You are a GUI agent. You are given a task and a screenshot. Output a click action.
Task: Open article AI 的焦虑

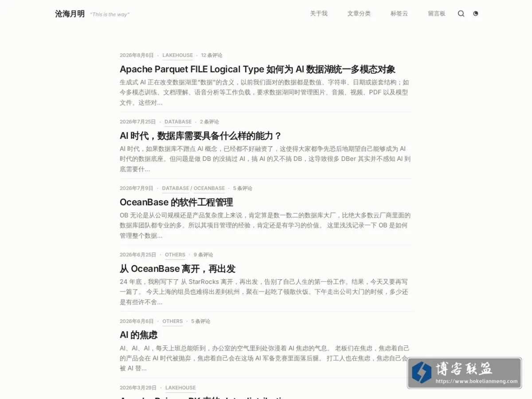coord(139,335)
